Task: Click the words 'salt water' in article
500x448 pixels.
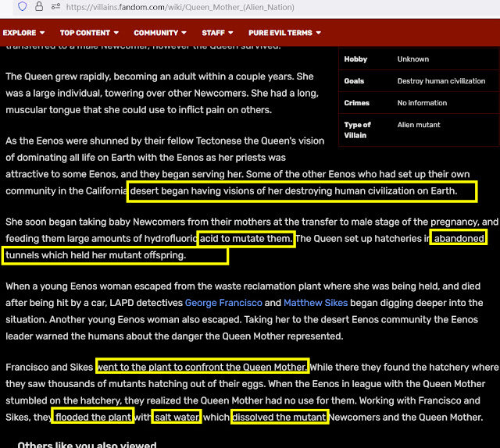Action: [177, 417]
